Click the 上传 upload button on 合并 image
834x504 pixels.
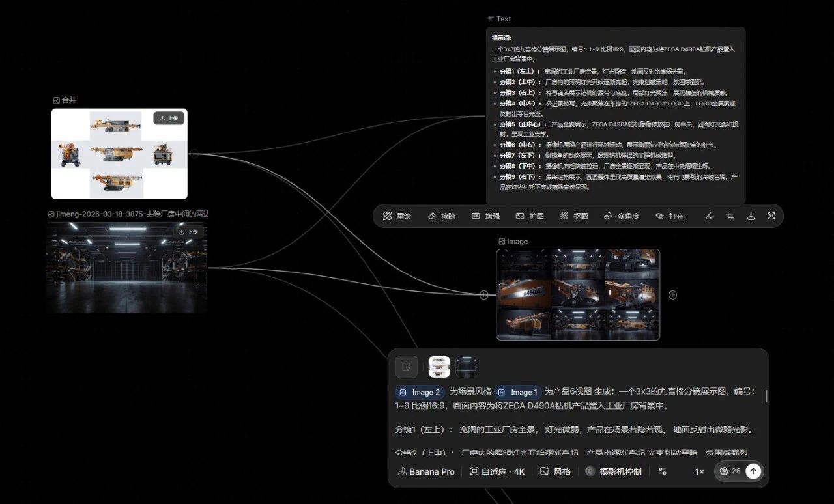pyautogui.click(x=169, y=118)
